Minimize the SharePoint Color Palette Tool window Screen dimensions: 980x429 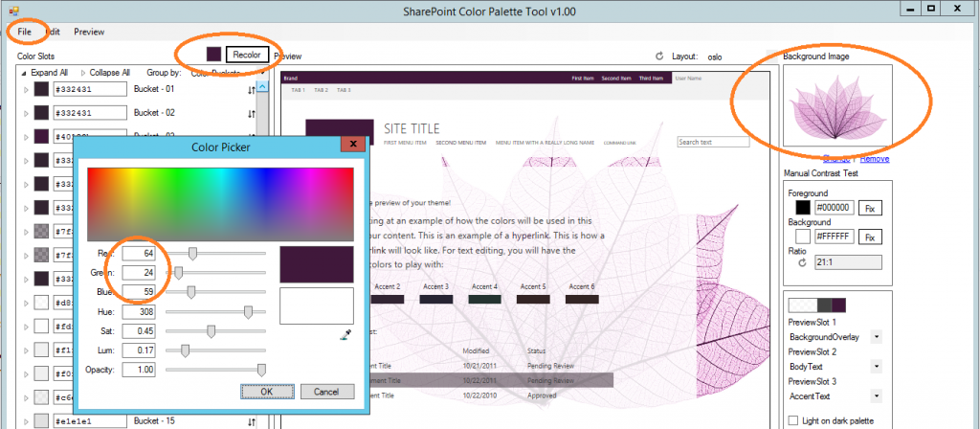click(911, 8)
